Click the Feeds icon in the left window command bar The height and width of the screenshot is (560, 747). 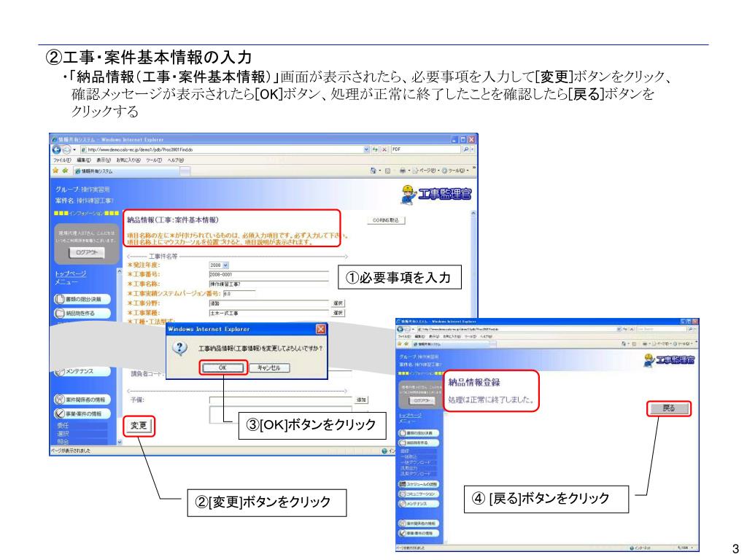pyautogui.click(x=387, y=171)
